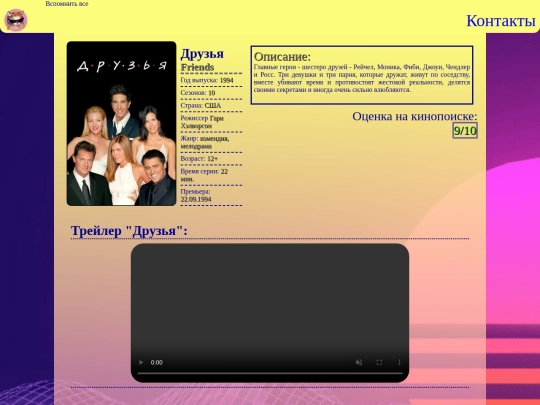Click the 'Friends' subtitle text
The image size is (540, 405).
[x=198, y=67]
